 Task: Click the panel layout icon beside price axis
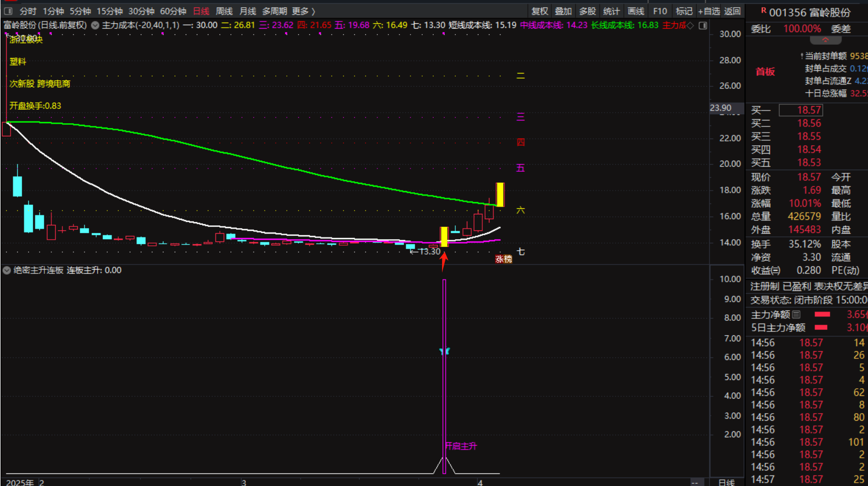[x=703, y=25]
